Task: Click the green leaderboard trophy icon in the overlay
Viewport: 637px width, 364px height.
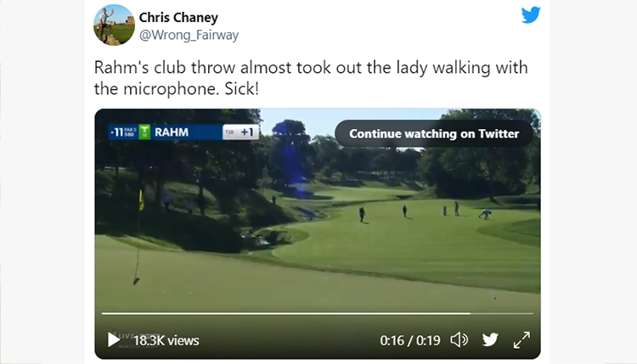Action: point(144,132)
